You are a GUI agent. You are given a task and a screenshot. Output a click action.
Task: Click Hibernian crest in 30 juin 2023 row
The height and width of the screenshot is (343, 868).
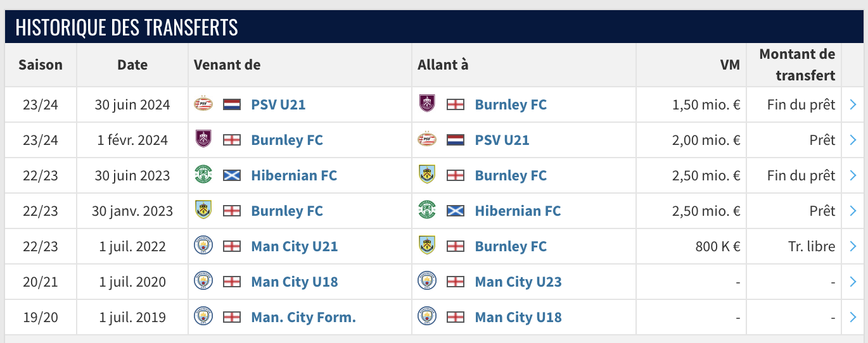tap(203, 175)
